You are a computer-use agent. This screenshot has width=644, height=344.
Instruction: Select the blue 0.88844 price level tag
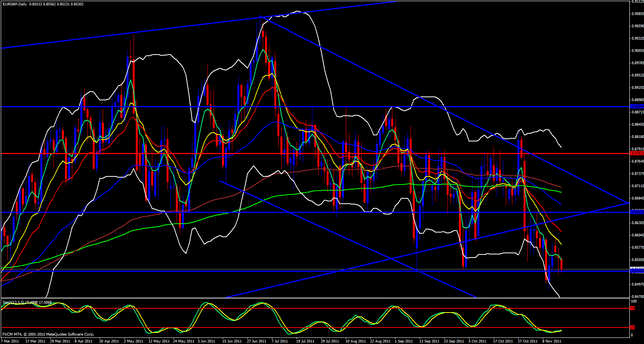pos(637,106)
